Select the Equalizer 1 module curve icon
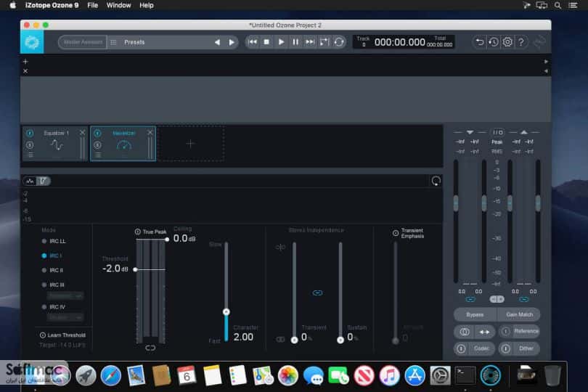This screenshot has width=588, height=392. pos(57,144)
